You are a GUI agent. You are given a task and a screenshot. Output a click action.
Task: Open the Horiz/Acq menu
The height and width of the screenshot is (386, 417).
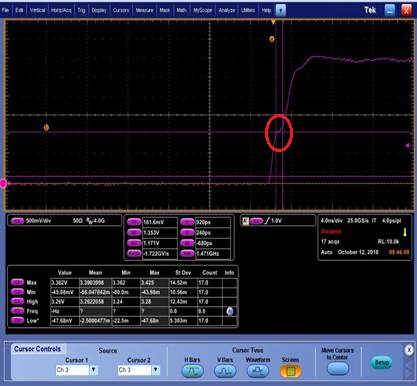[61, 10]
